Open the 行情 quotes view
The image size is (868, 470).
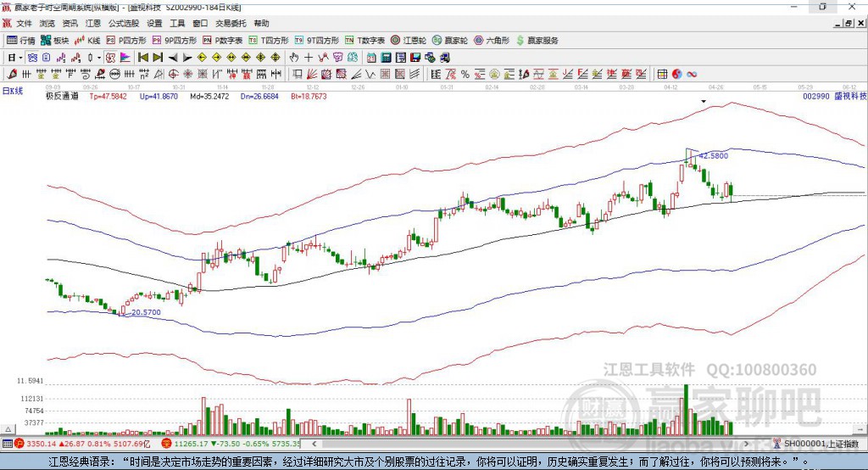[21, 41]
